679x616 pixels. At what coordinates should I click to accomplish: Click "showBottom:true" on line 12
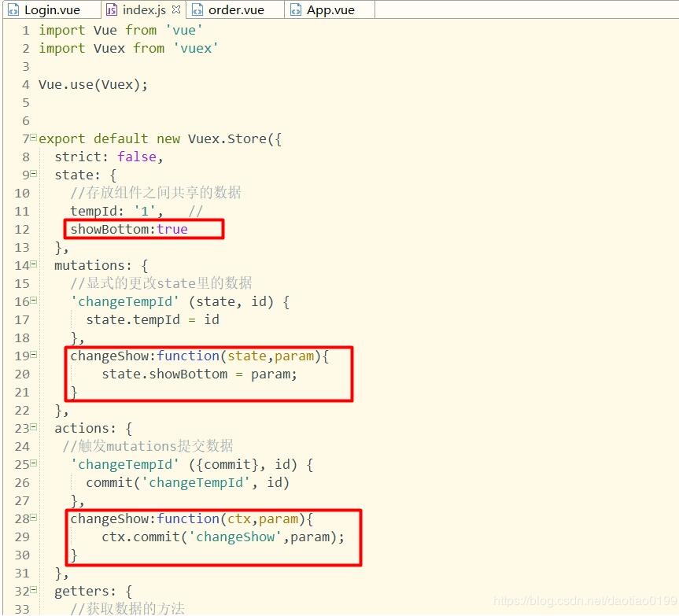[x=129, y=229]
